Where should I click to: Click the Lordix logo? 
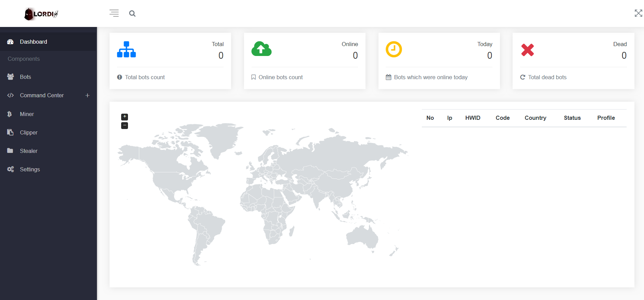41,14
